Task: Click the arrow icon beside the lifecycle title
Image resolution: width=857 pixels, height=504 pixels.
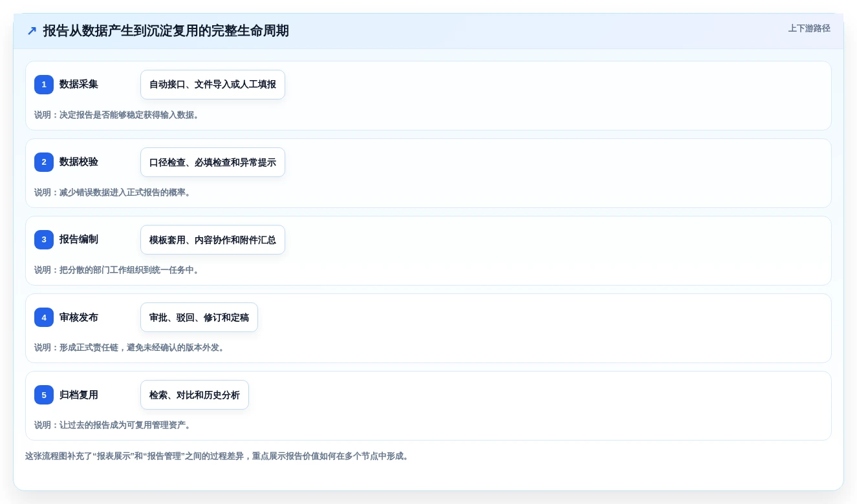Action: 32,31
